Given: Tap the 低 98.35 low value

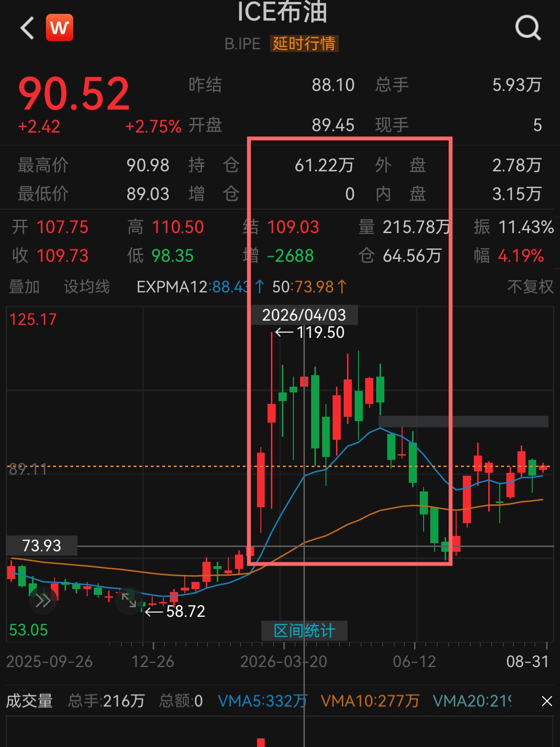Looking at the screenshot, I should pos(172,256).
